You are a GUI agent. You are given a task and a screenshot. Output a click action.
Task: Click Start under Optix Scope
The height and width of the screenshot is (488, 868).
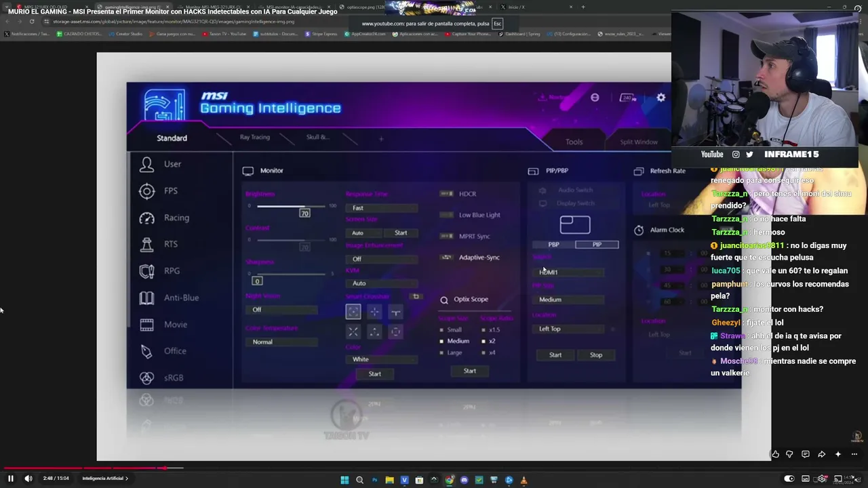tap(470, 371)
